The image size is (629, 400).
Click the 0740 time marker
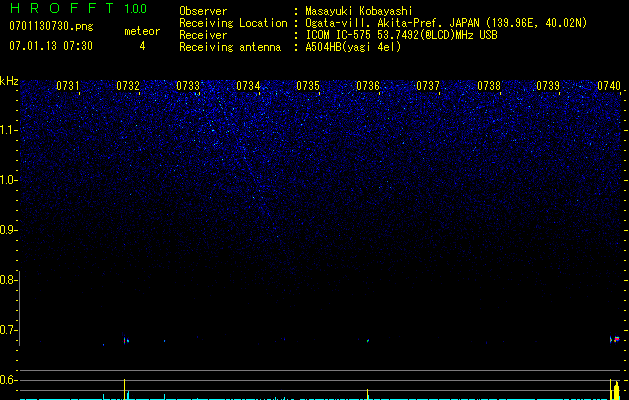pyautogui.click(x=609, y=86)
